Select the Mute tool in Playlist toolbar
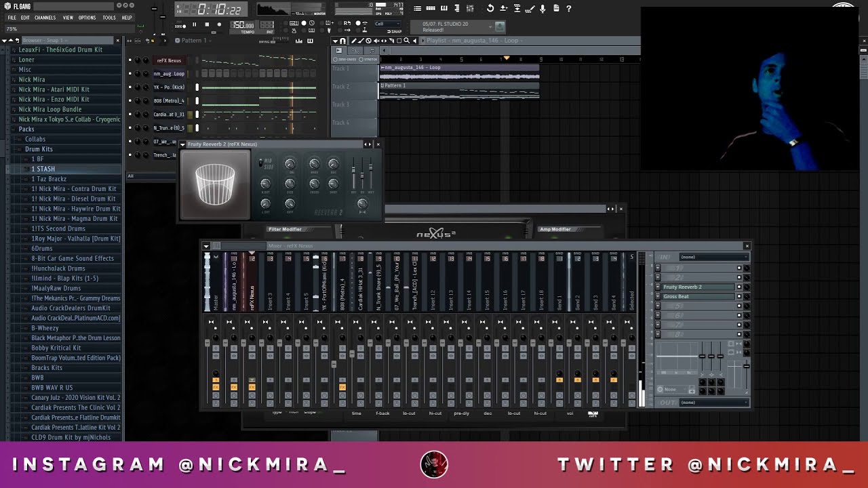This screenshot has width=868, height=488. [x=376, y=41]
